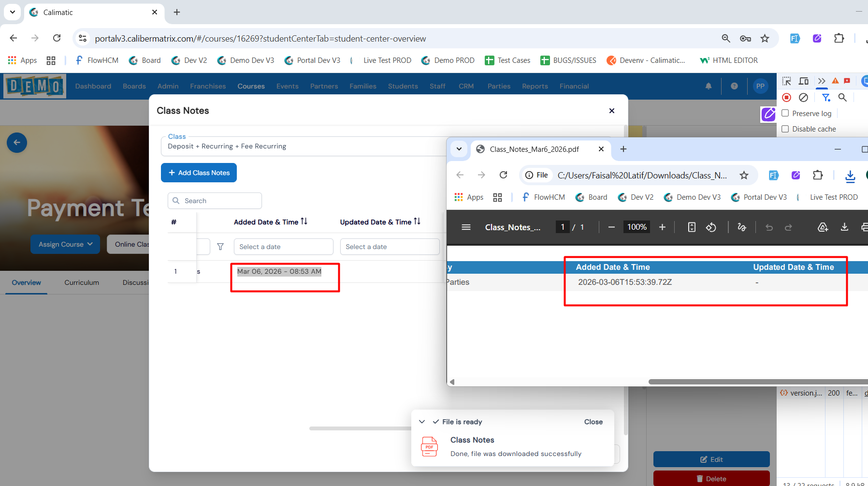Switch to the Overview tab
Viewport: 868px width, 486px height.
27,282
